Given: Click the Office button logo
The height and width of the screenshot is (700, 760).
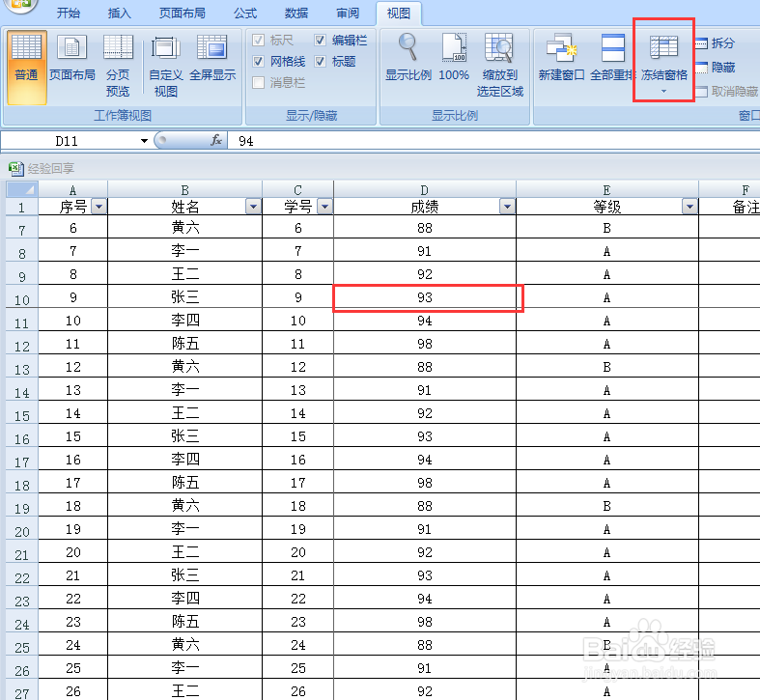Looking at the screenshot, I should pyautogui.click(x=19, y=5).
